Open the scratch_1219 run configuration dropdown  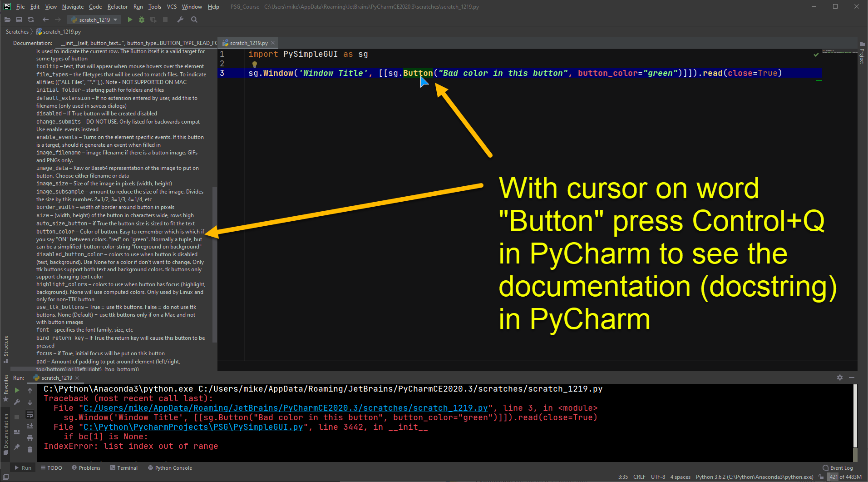pos(94,20)
